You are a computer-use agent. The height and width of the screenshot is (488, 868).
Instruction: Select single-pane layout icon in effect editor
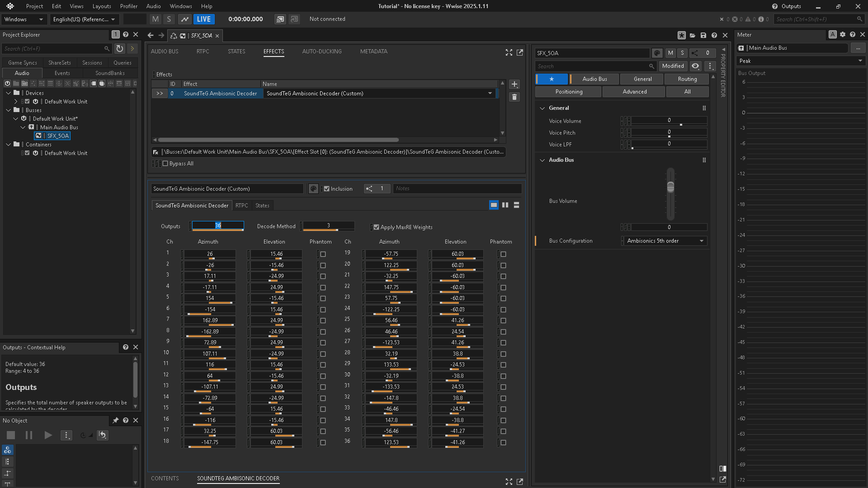pyautogui.click(x=494, y=205)
